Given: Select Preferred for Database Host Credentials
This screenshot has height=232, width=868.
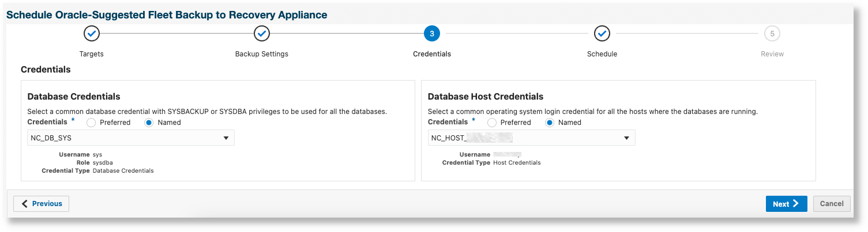Looking at the screenshot, I should [x=492, y=123].
